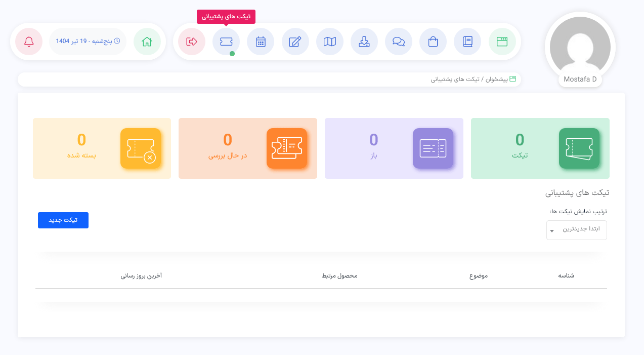This screenshot has height=355, width=644.
Task: Select the edit account pencil icon
Action: 295,42
